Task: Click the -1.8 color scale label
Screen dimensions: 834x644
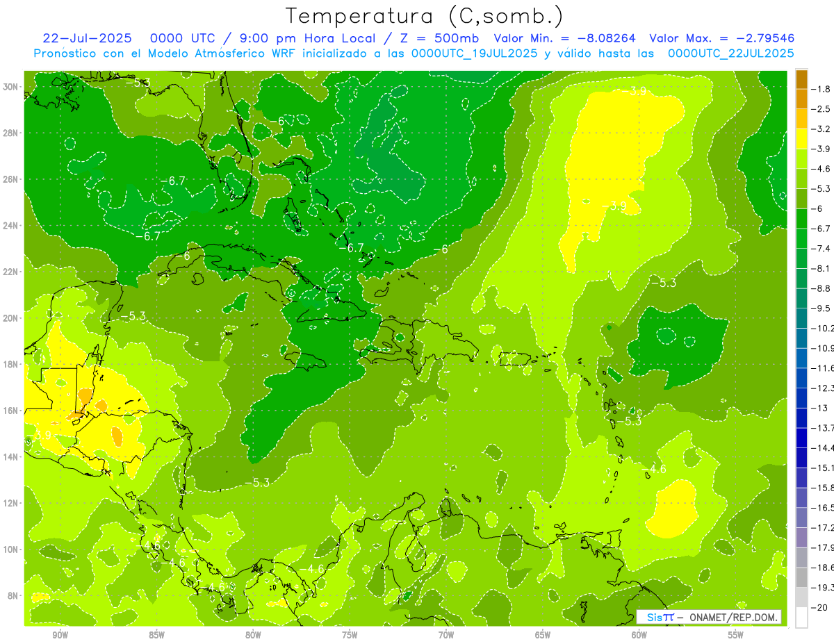Action: (x=822, y=89)
